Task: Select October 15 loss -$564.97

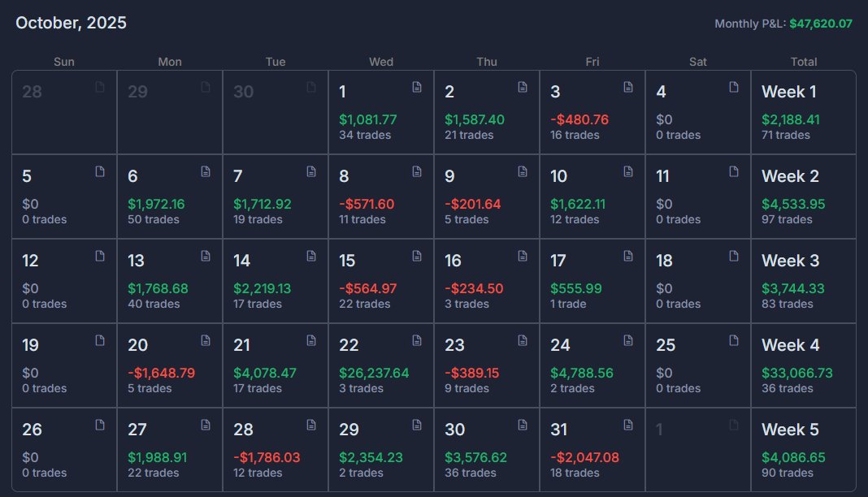Action: 367,288
